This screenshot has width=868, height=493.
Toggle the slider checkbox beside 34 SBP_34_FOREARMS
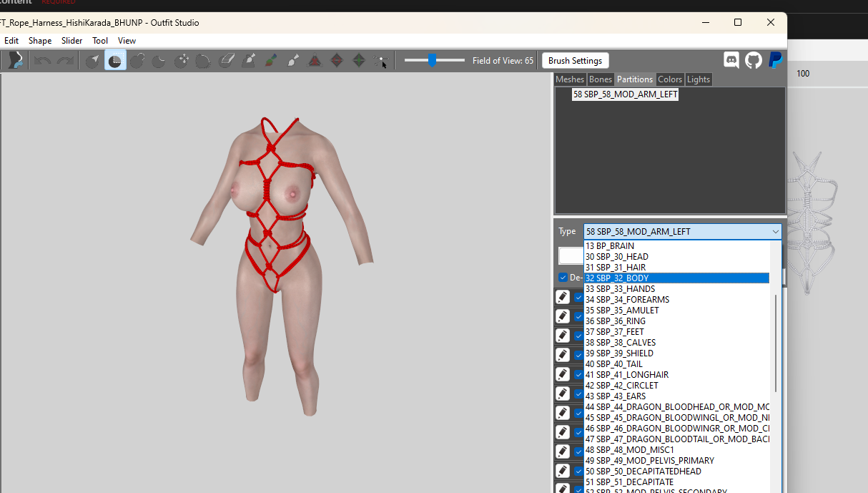(578, 297)
